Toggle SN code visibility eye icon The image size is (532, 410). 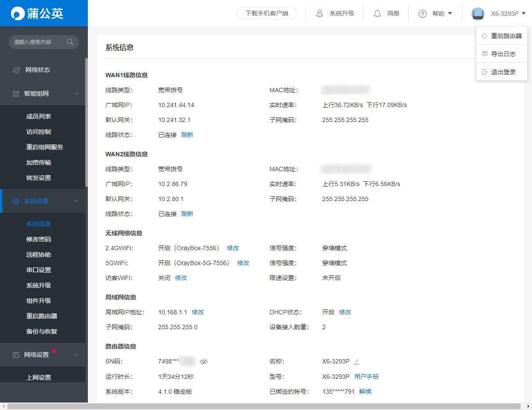point(203,362)
